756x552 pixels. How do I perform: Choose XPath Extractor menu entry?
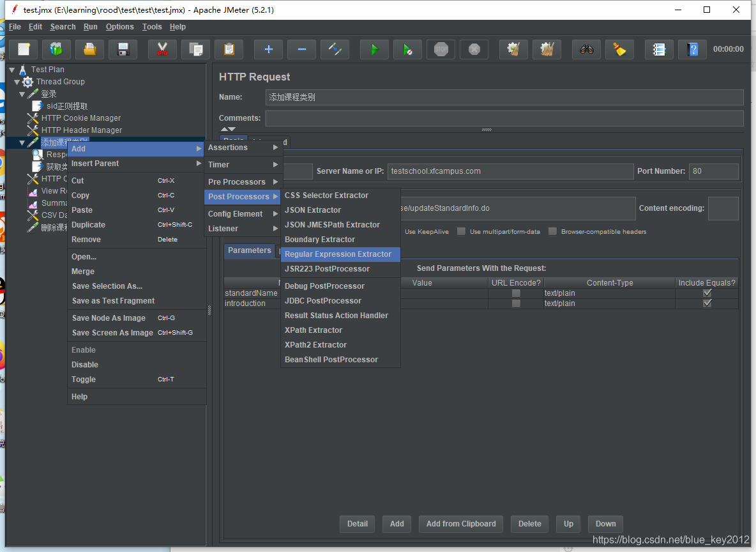tap(340, 330)
